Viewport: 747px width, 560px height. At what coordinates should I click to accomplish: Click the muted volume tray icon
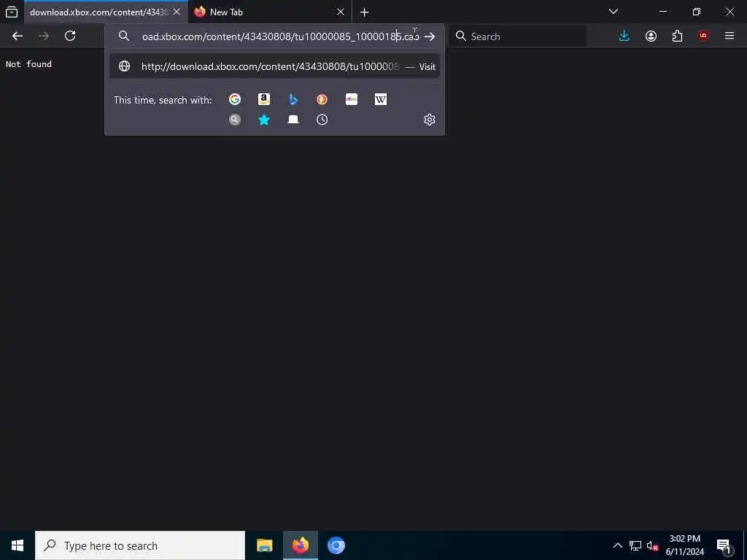651,545
